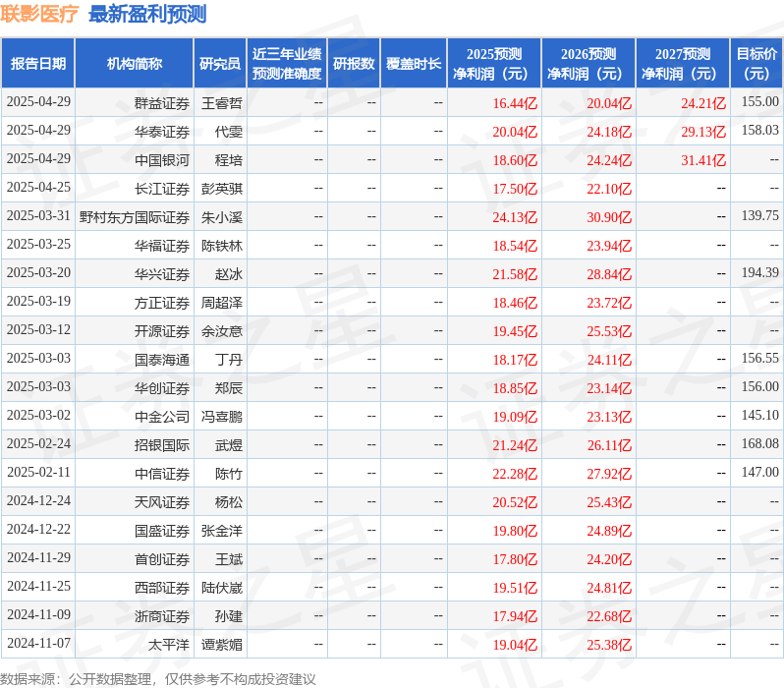Click the 28.84亿 2026 profit value
Viewport: 784px width, 688px height.
pos(609,274)
